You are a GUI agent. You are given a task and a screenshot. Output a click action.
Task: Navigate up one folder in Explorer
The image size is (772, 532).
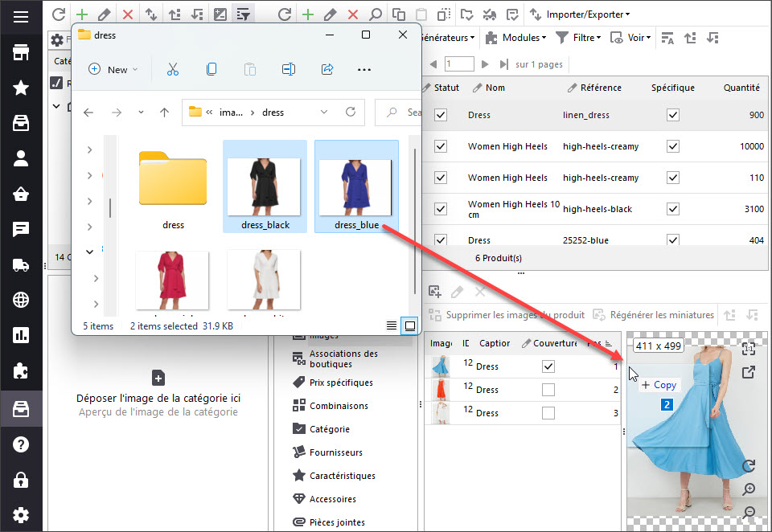(x=164, y=113)
